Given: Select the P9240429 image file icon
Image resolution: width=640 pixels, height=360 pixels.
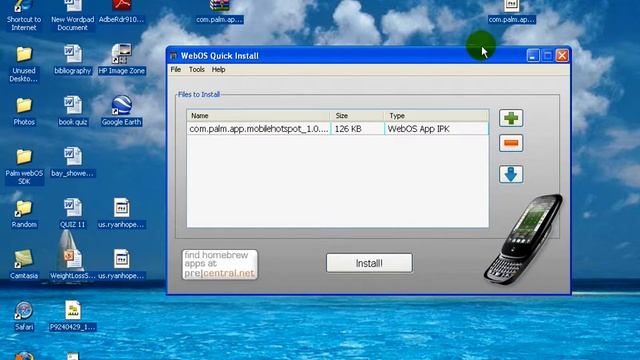Looking at the screenshot, I should coord(73,316).
